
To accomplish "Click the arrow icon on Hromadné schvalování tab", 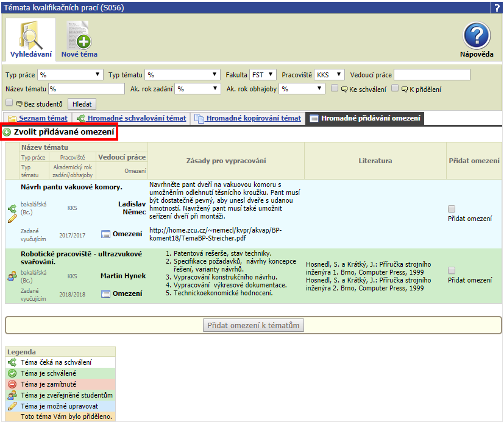I will coord(81,119).
